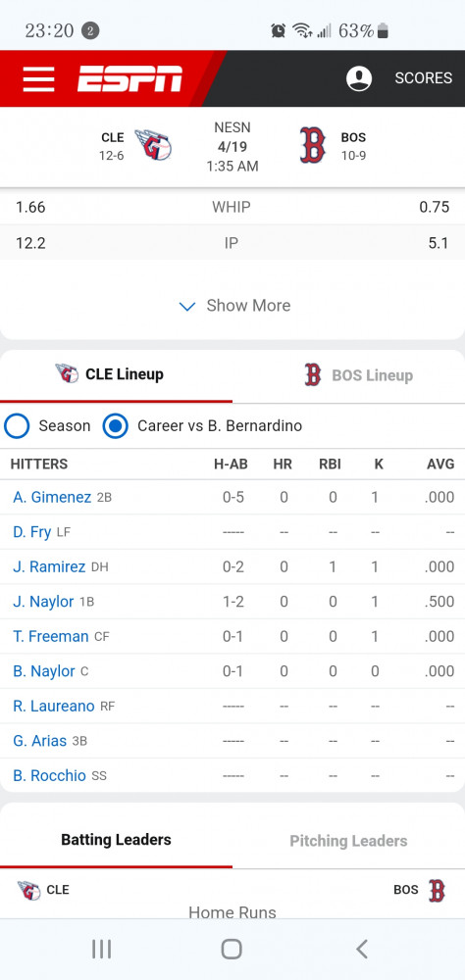
Task: Select Career vs B. Bernardino radio option
Action: click(x=115, y=426)
